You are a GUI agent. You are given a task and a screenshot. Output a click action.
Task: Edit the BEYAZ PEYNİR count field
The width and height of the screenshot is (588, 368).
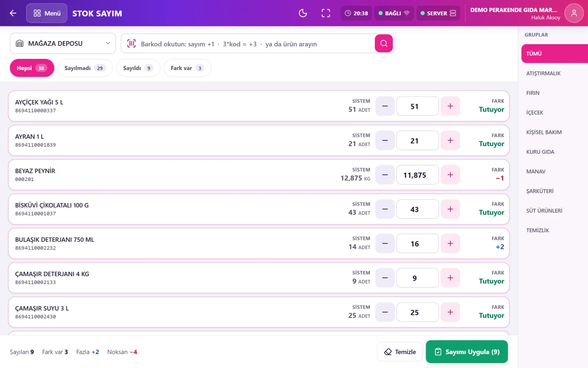click(417, 175)
